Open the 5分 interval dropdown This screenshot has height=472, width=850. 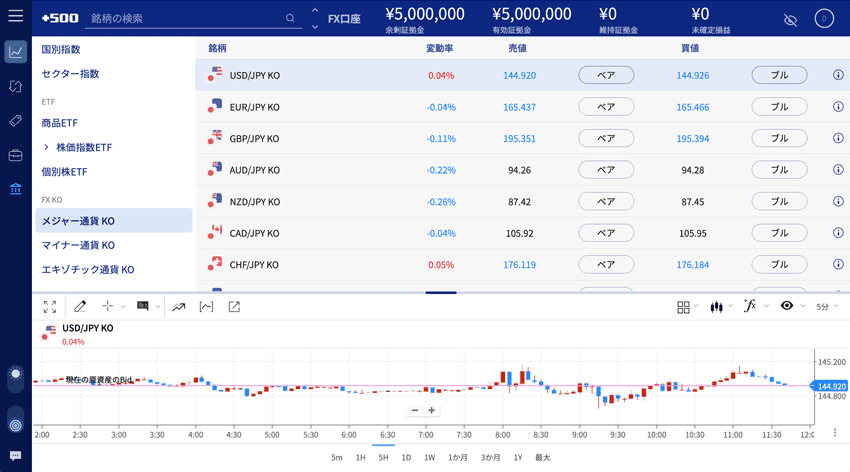(x=827, y=307)
